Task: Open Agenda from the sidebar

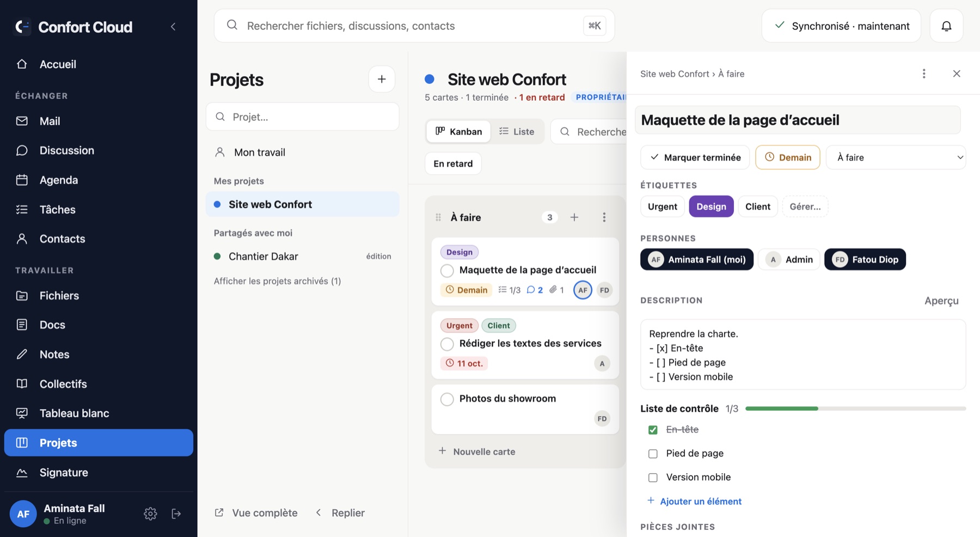Action: coord(99,180)
